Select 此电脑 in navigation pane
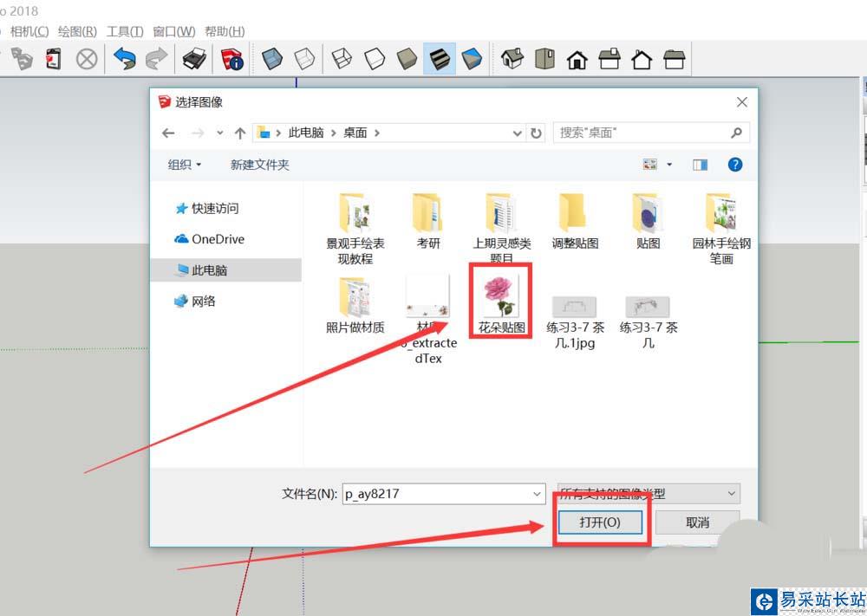Viewport: 867px width, 616px height. [x=226, y=270]
